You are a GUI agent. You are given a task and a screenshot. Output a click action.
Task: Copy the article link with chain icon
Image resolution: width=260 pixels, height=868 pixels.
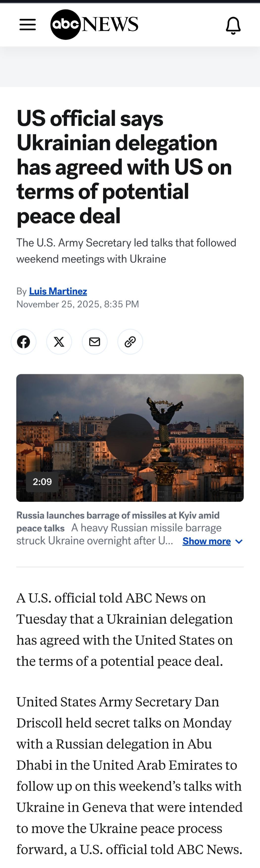tap(130, 342)
